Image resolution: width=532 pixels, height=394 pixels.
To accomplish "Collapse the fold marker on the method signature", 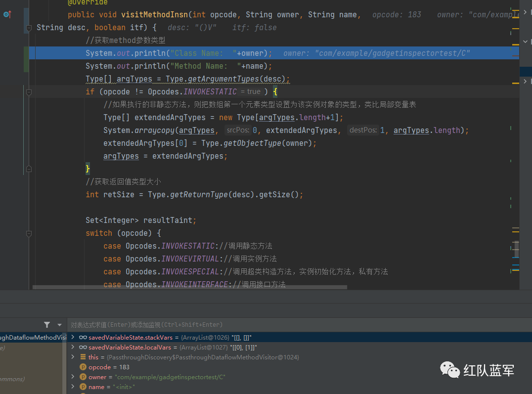I will 29,28.
